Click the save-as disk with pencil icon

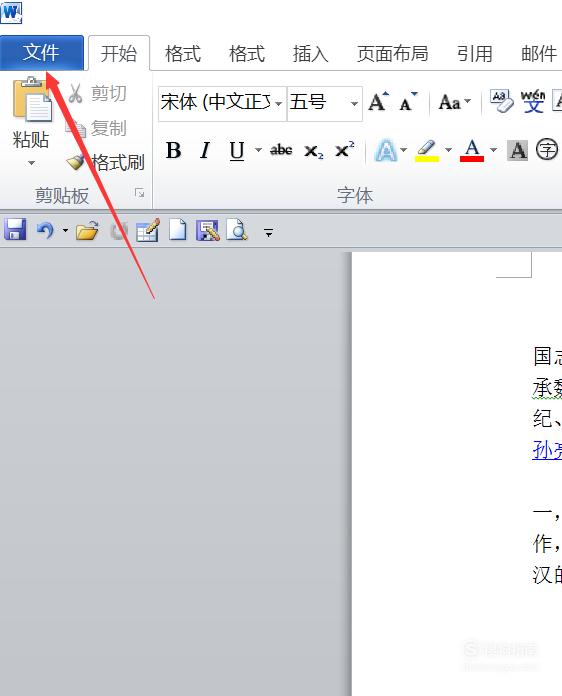208,230
